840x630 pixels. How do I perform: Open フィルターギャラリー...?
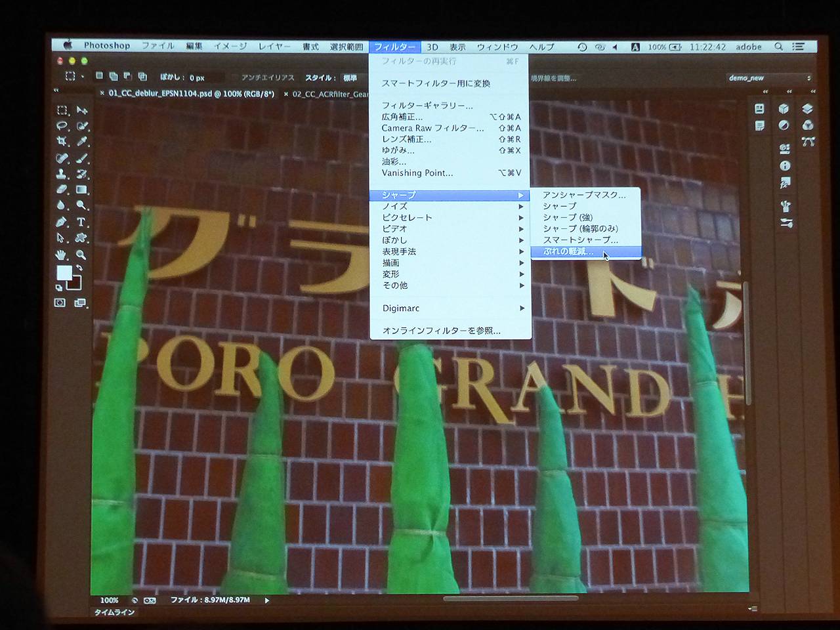click(x=450, y=105)
